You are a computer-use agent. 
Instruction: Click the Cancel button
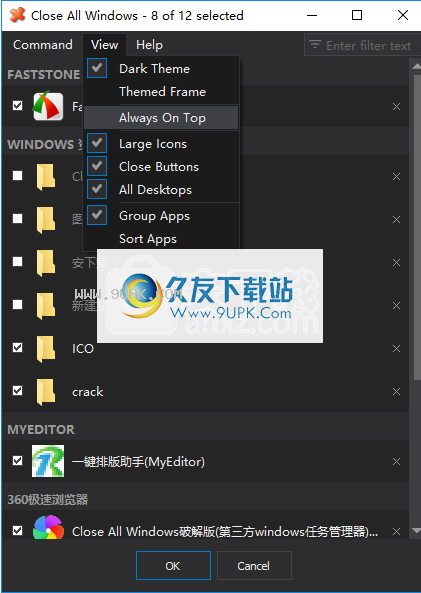[x=254, y=566]
